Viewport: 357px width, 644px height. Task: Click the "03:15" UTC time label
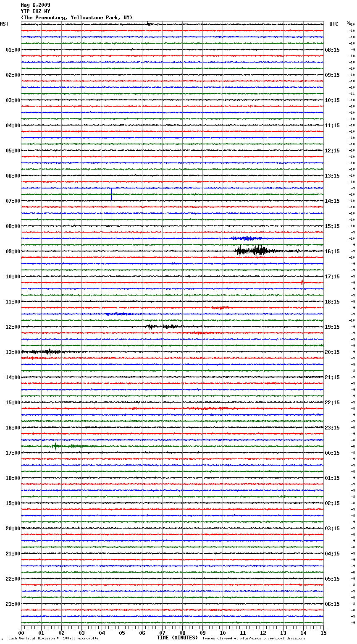(332, 529)
